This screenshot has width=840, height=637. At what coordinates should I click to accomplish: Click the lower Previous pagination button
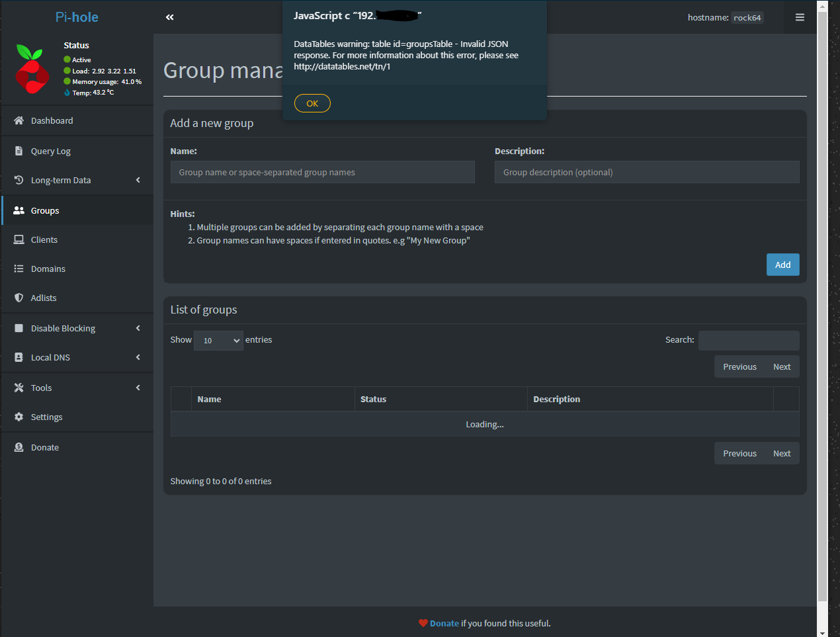(x=739, y=453)
